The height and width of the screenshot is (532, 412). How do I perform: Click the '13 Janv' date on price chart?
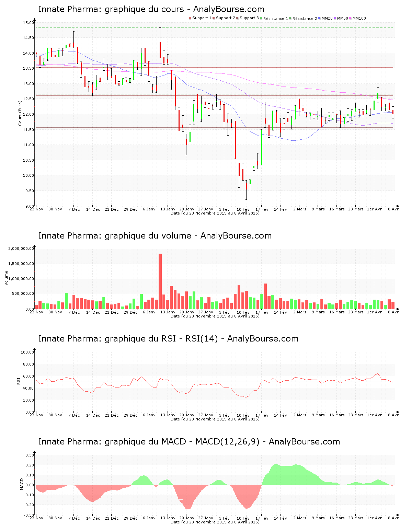(x=168, y=209)
